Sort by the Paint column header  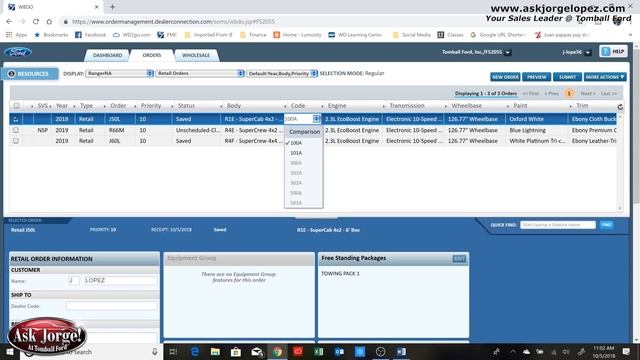(520, 106)
